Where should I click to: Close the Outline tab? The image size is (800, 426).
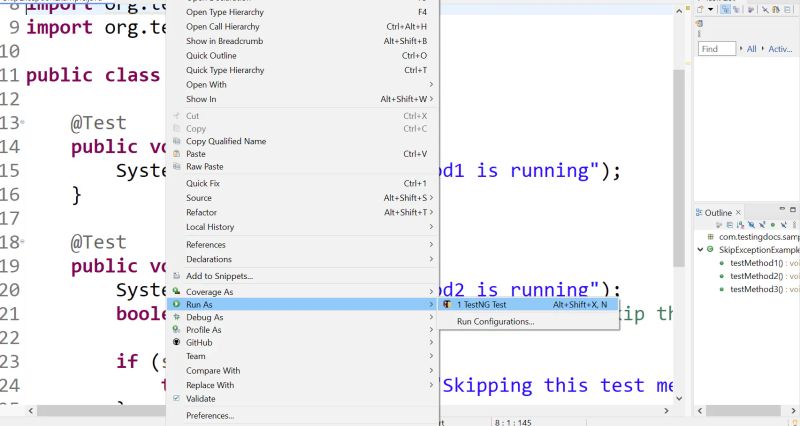point(738,212)
